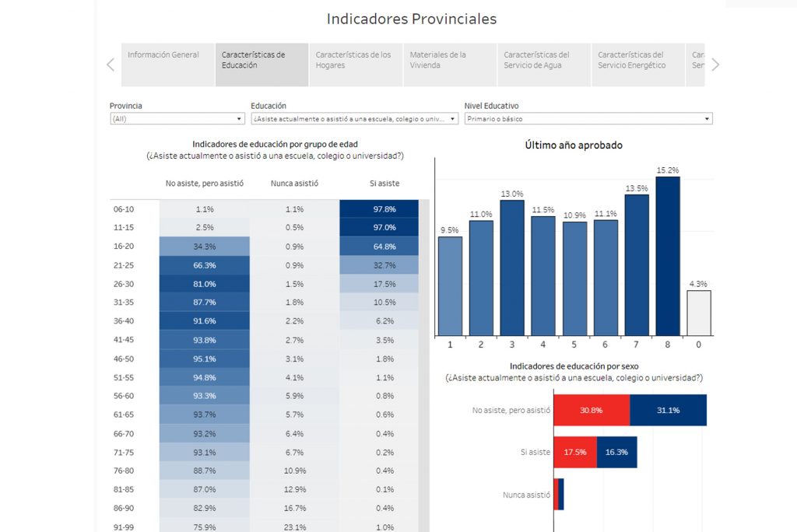Screen dimensions: 797x532
Task: Click the Nunca asistió column header
Action: tap(294, 184)
